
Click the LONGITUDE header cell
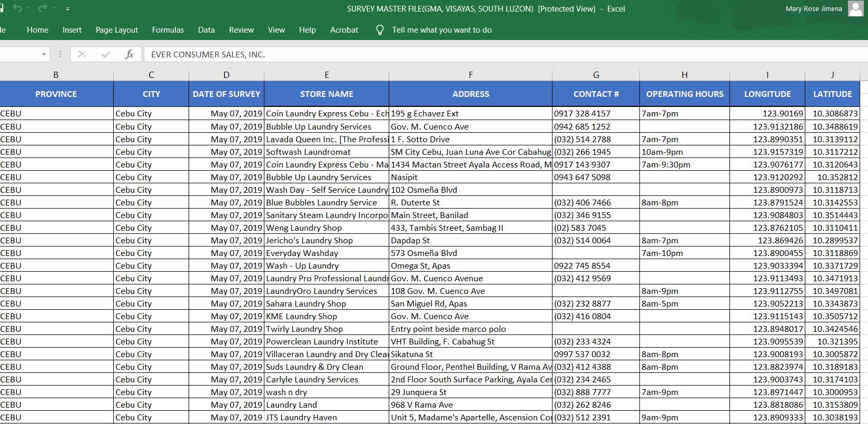pos(767,94)
